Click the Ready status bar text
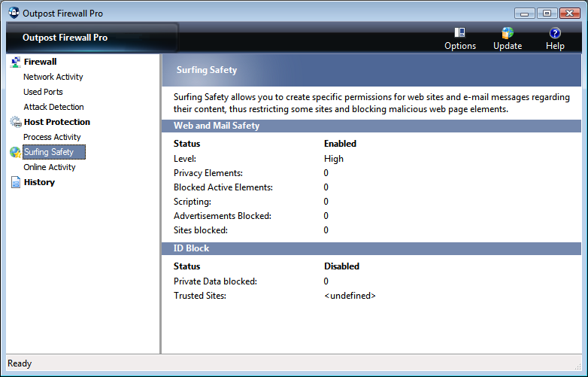588x377 pixels. 20,363
